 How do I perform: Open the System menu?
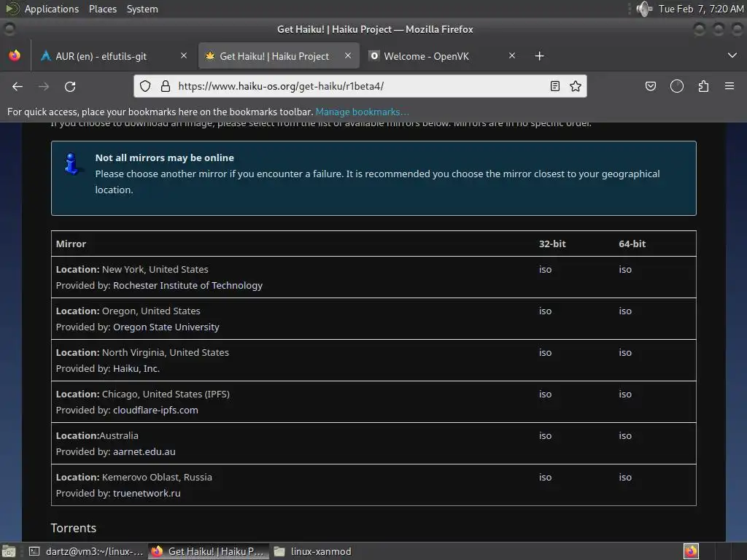(x=142, y=9)
